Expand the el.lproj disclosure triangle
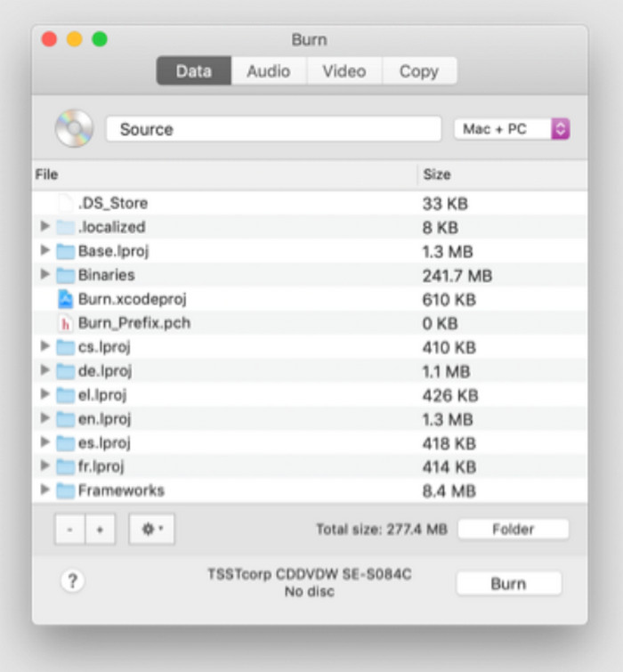This screenshot has width=623, height=672. tap(45, 394)
